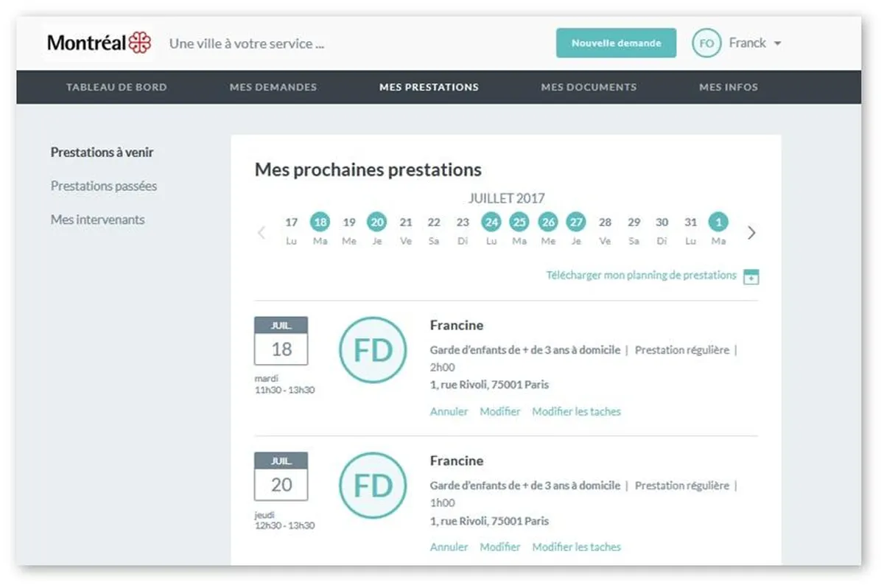Select highlighted day 1 Ma
This screenshot has height=588, width=884.
coord(718,230)
